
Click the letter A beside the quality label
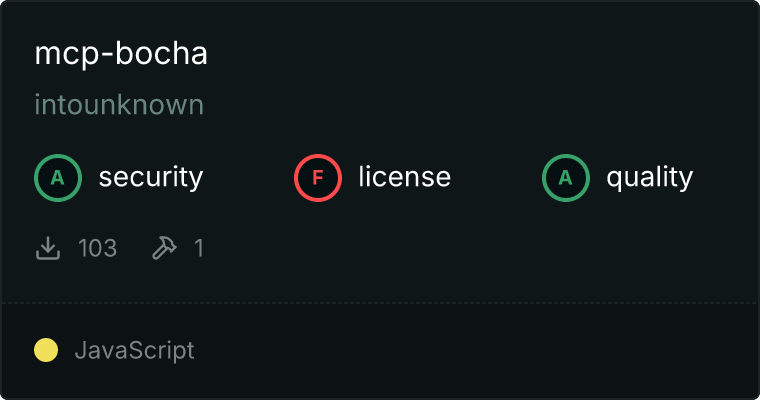[566, 178]
